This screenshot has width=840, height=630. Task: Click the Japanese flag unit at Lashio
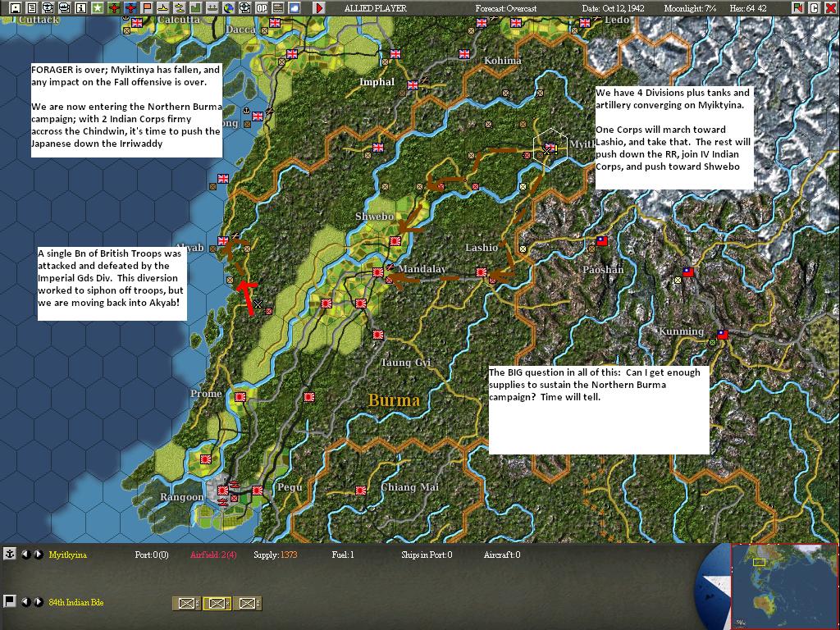[481, 272]
